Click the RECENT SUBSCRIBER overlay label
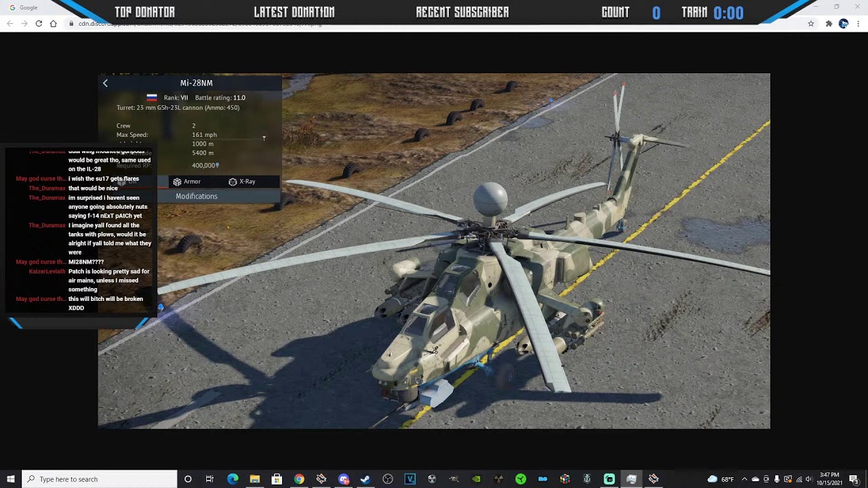868x488 pixels. [462, 12]
